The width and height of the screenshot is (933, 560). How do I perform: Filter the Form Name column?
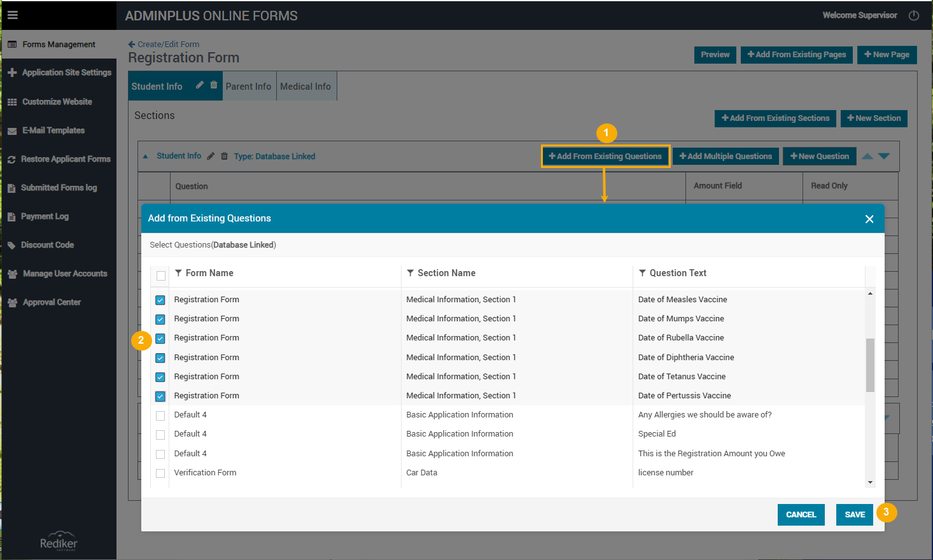[x=178, y=273]
